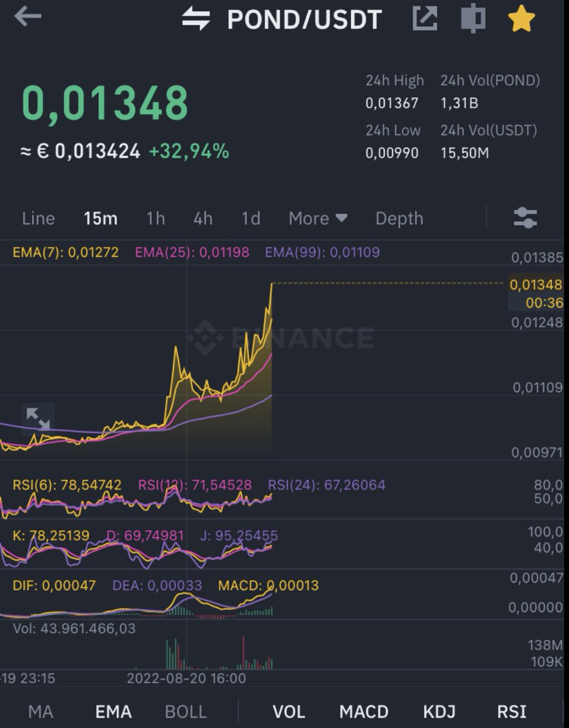This screenshot has height=728, width=569.
Task: Toggle the MA indicator
Action: (41, 712)
